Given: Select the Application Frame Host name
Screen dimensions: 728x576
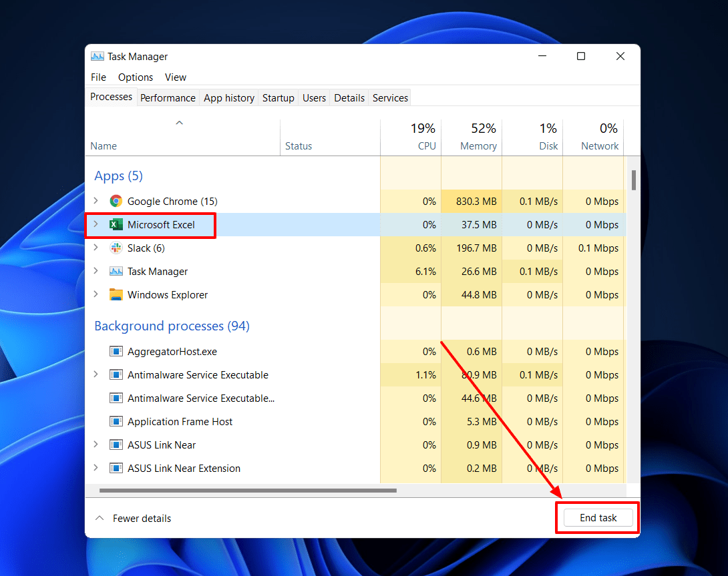Looking at the screenshot, I should tap(180, 421).
